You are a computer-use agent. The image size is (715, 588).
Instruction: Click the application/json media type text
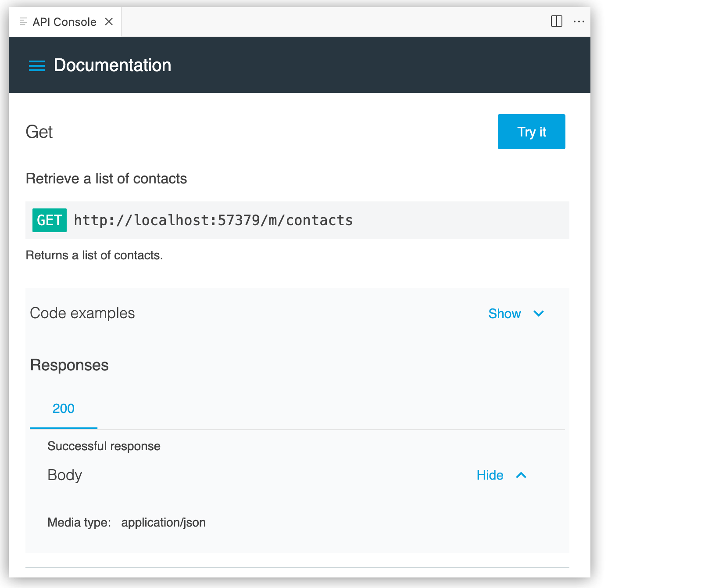(164, 522)
